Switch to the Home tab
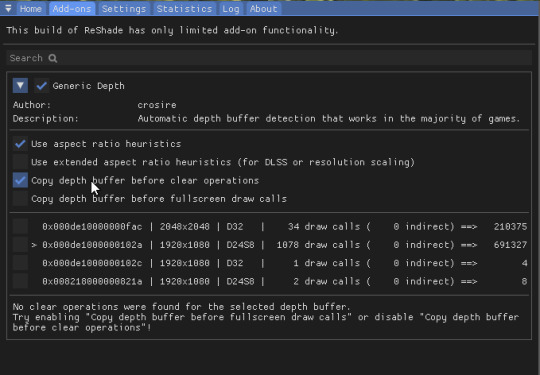This screenshot has width=540, height=375. (x=31, y=9)
